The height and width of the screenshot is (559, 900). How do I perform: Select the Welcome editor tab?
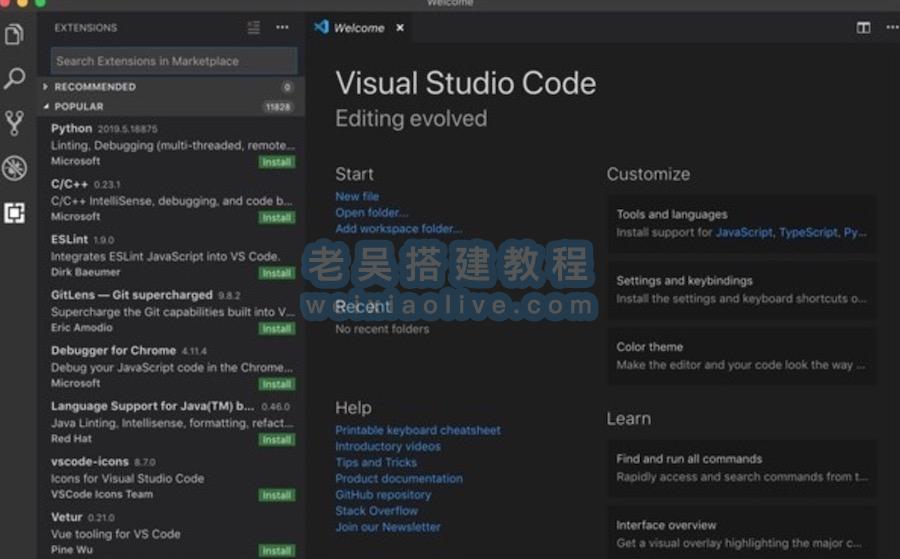[358, 28]
